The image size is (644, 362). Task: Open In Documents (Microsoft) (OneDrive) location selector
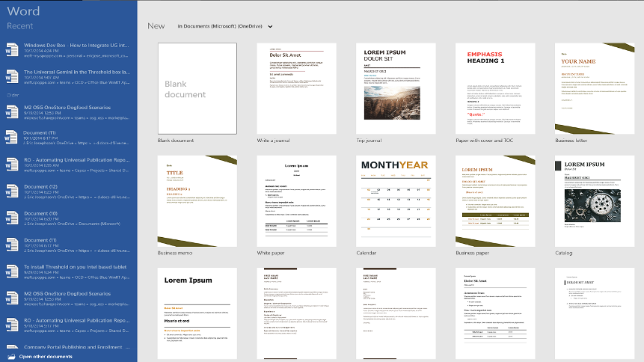225,26
